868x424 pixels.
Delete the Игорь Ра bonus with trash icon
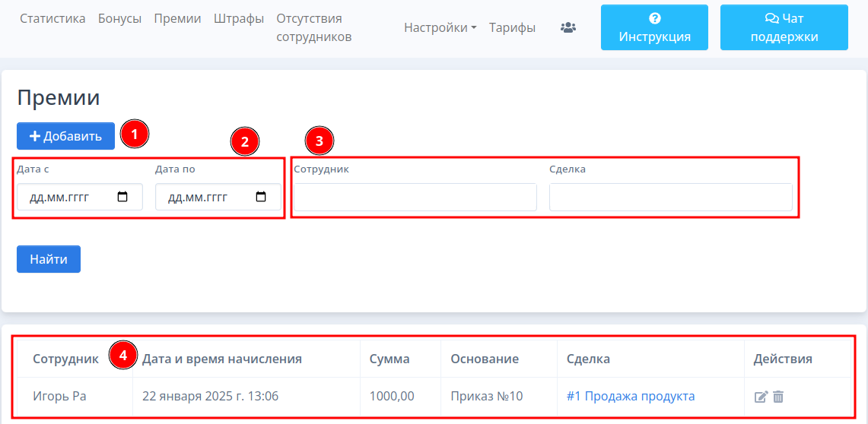[778, 397]
